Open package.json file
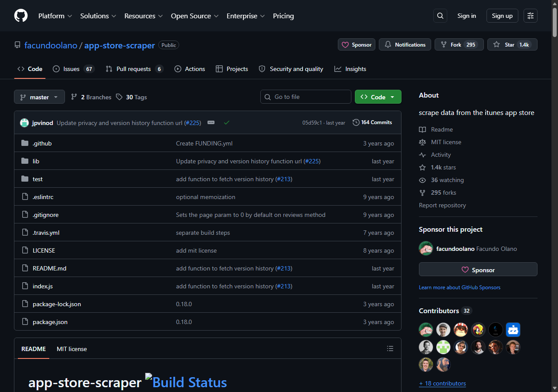 pos(50,322)
